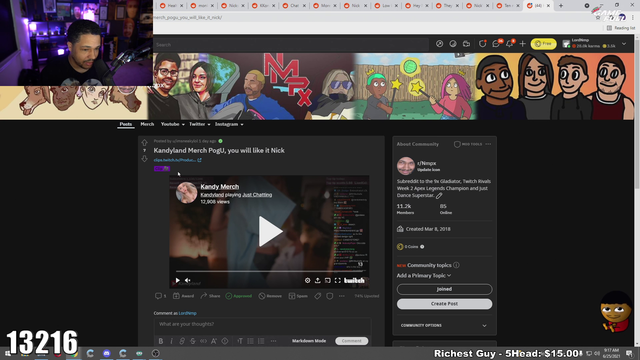Switch to Markdown Mode

pos(309,341)
